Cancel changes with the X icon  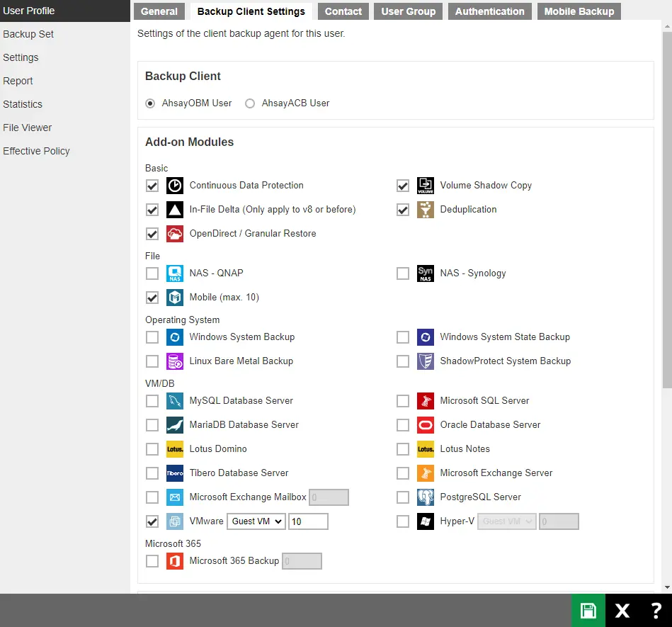tap(622, 610)
